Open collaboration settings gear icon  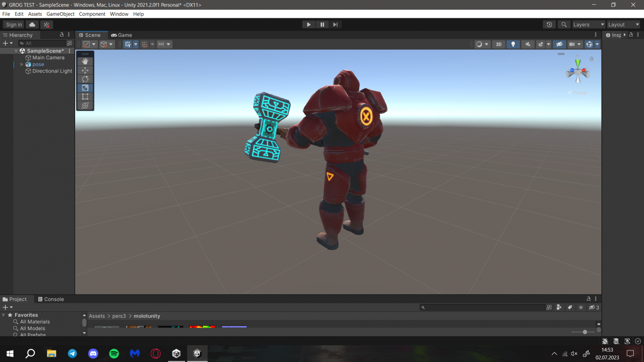pyautogui.click(x=46, y=24)
